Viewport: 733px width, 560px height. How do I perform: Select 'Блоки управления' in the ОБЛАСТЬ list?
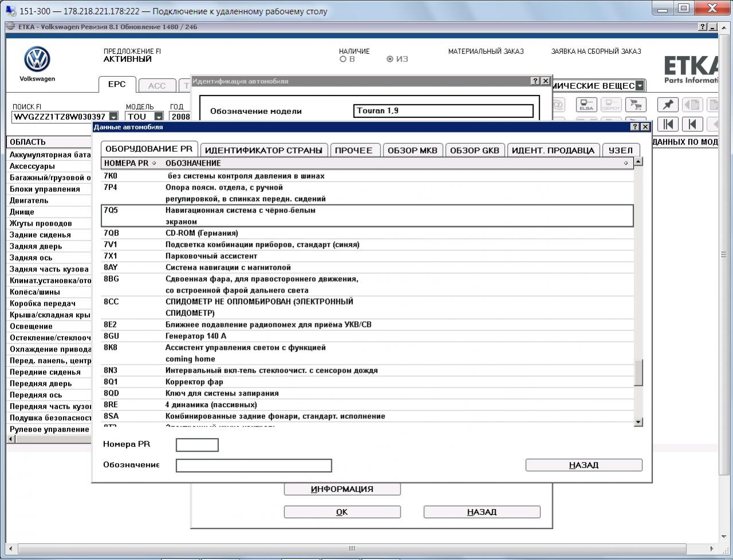pyautogui.click(x=49, y=189)
